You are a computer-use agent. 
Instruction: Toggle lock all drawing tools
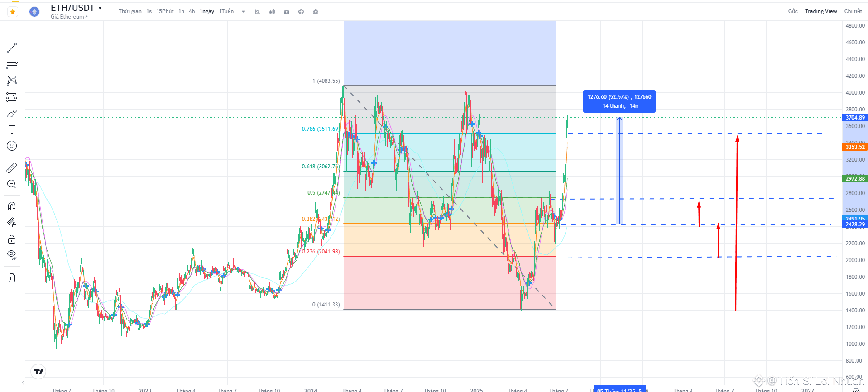tap(12, 239)
